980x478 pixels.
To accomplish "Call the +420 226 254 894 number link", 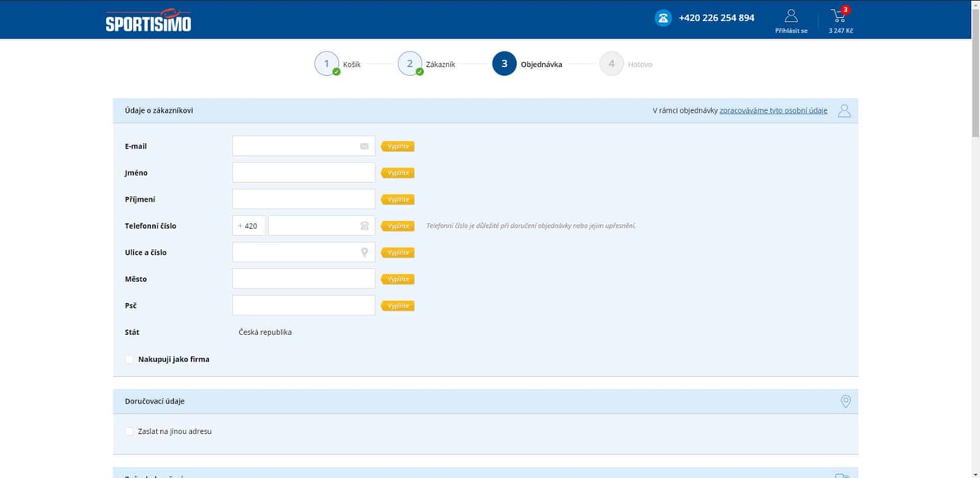I will pos(716,18).
